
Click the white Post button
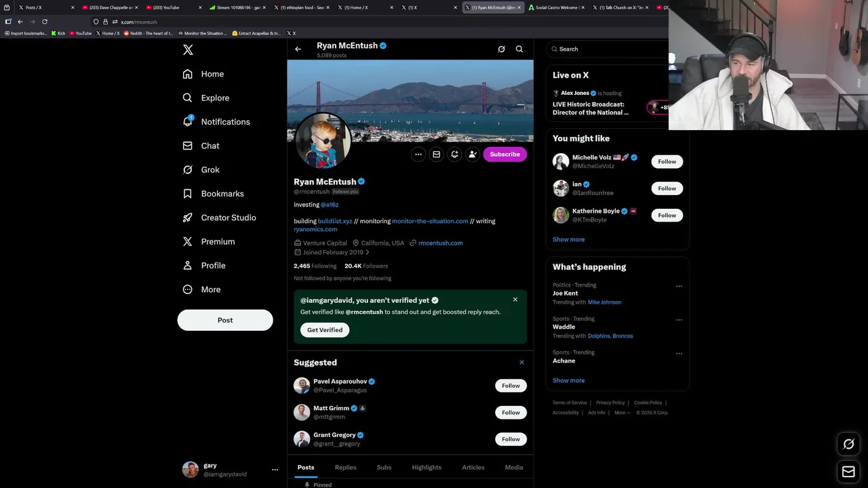point(225,320)
